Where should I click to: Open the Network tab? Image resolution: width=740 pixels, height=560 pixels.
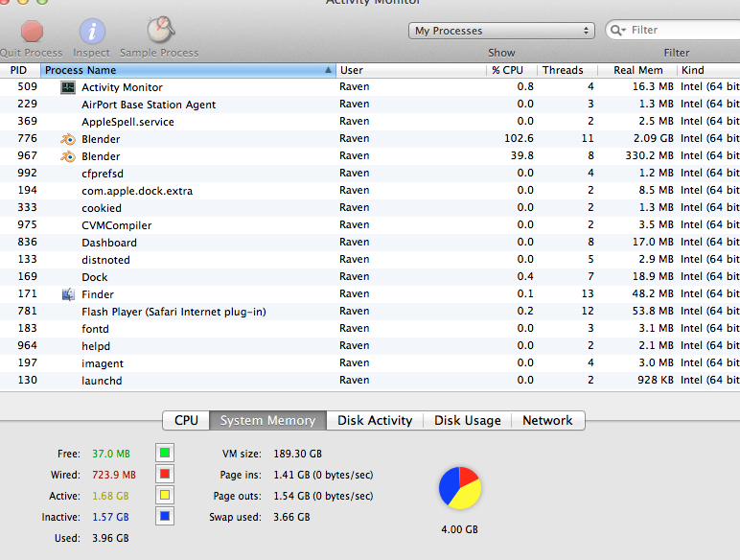[548, 420]
